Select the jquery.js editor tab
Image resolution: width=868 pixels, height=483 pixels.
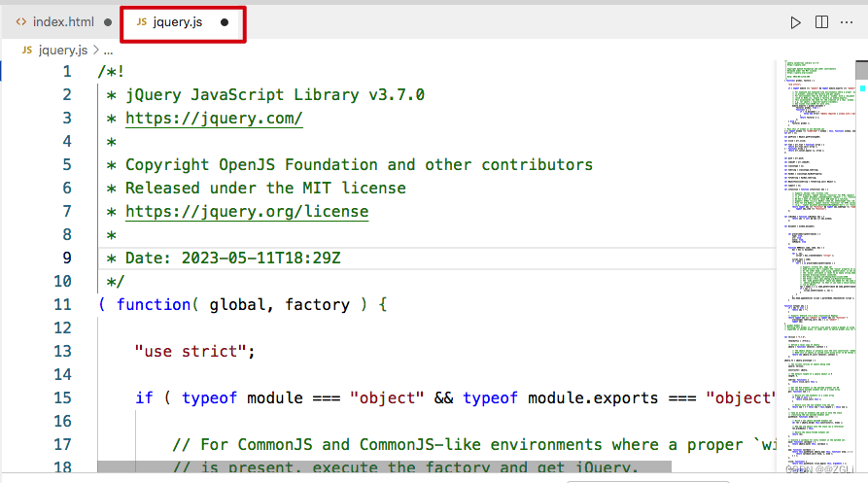coord(183,22)
